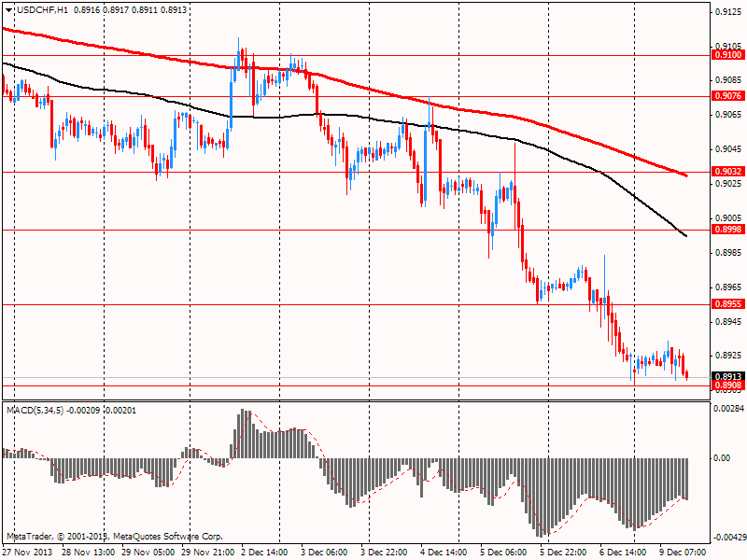
Task: Click the black 0.8913 current price label
Action: [728, 377]
